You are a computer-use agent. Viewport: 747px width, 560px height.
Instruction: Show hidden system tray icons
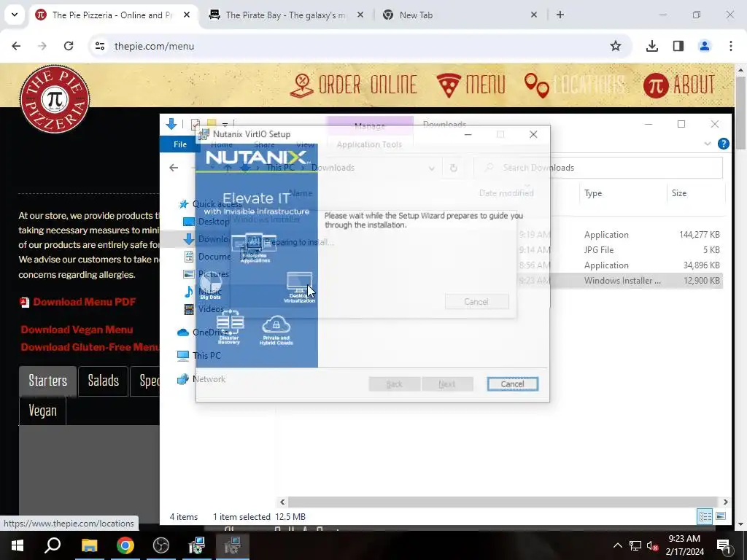[617, 545]
